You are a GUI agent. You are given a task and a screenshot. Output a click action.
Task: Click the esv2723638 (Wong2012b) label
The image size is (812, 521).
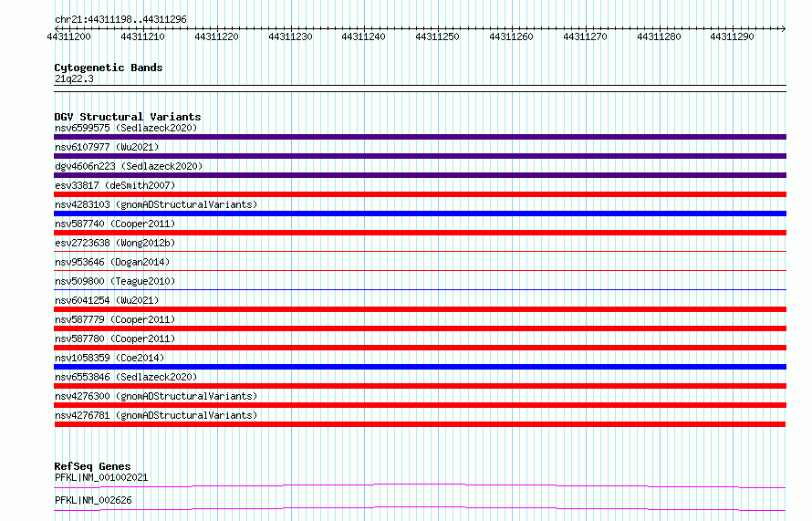[x=115, y=243]
